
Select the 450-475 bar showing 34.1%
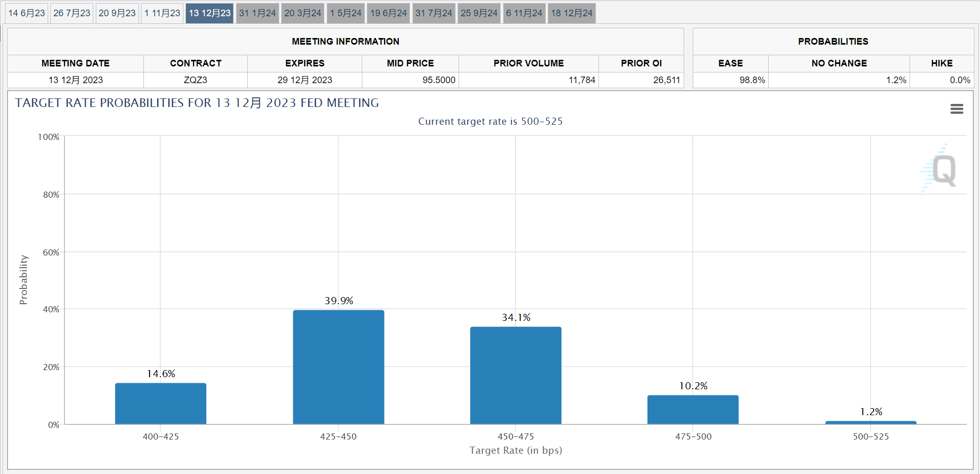pyautogui.click(x=516, y=376)
